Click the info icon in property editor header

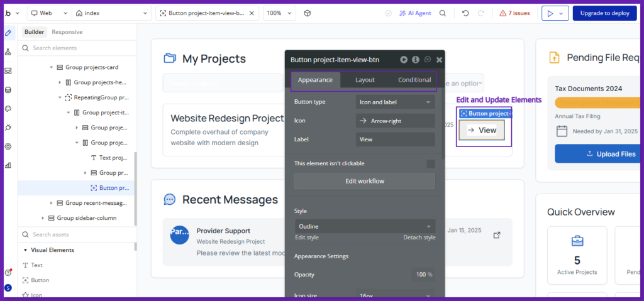(x=415, y=60)
